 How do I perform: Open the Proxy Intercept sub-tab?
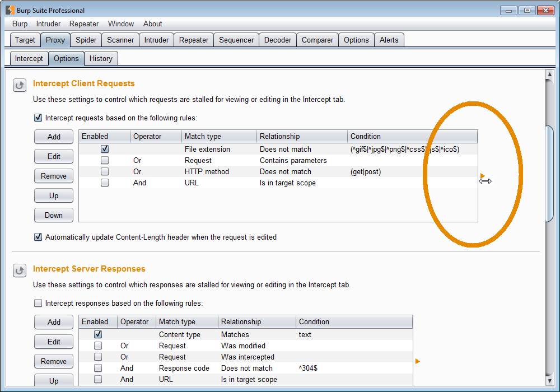click(x=29, y=59)
